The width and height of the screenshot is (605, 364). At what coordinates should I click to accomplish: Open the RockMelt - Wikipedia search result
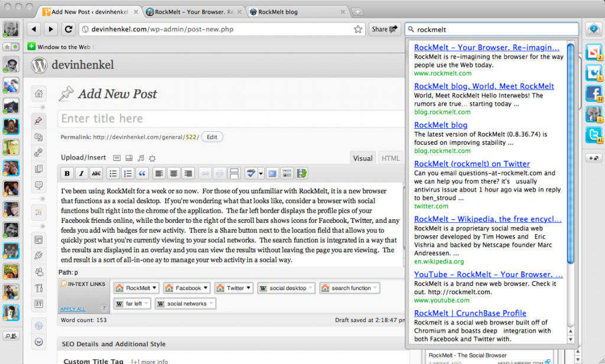tap(487, 219)
